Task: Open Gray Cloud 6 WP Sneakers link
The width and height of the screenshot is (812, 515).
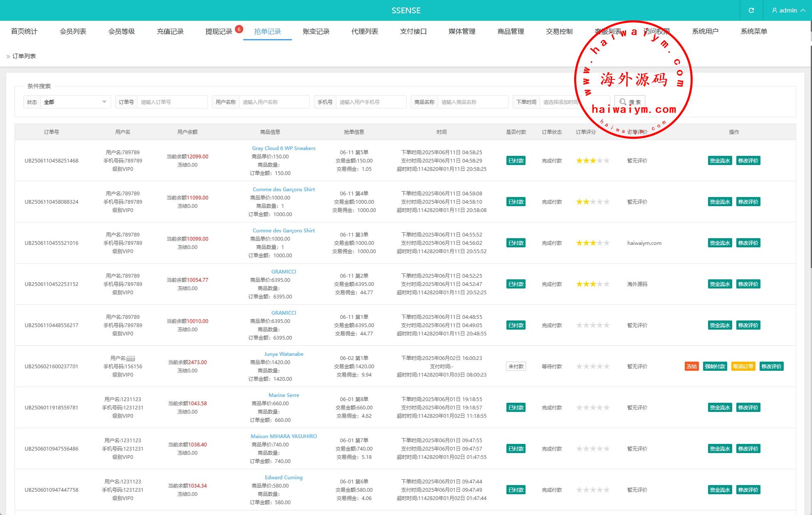Action: 284,148
